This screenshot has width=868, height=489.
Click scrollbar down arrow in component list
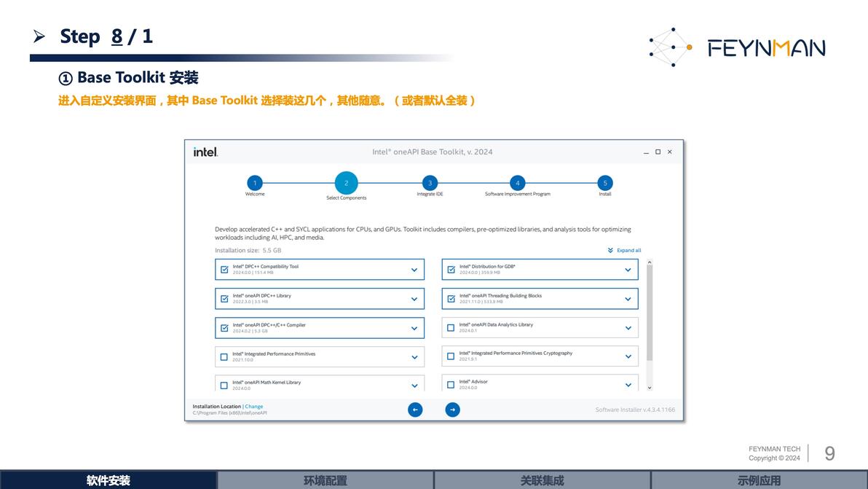click(x=650, y=388)
